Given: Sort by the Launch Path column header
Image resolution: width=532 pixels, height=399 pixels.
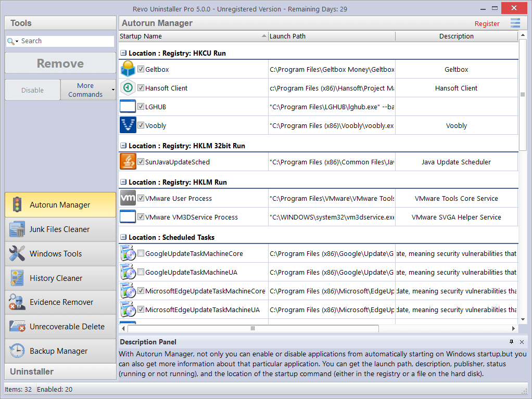Looking at the screenshot, I should pos(332,36).
